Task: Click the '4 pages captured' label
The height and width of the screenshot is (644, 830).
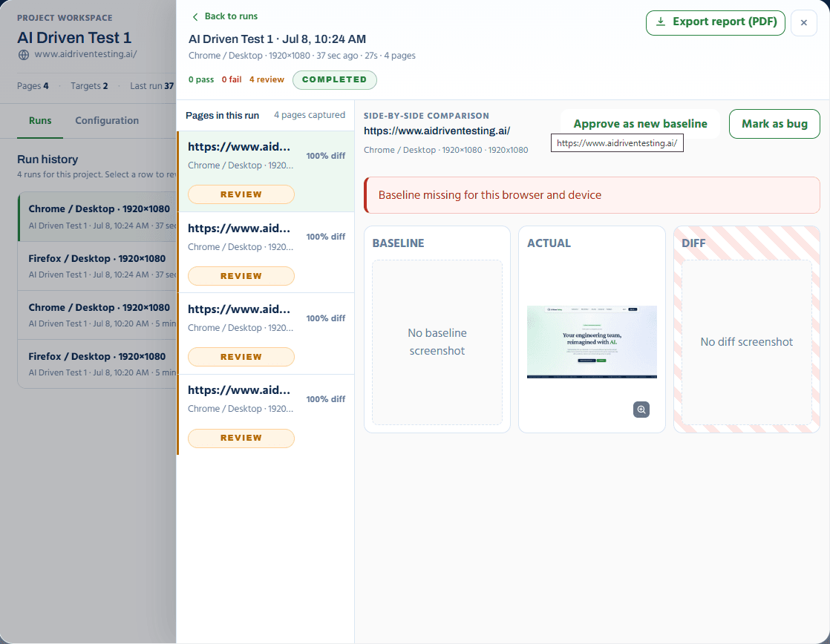Action: (x=309, y=115)
